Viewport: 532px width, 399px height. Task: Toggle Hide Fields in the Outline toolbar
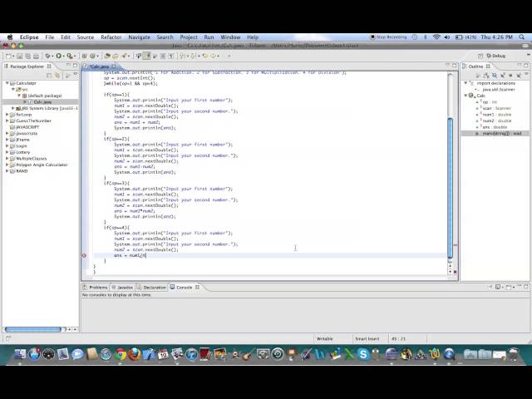(495, 76)
